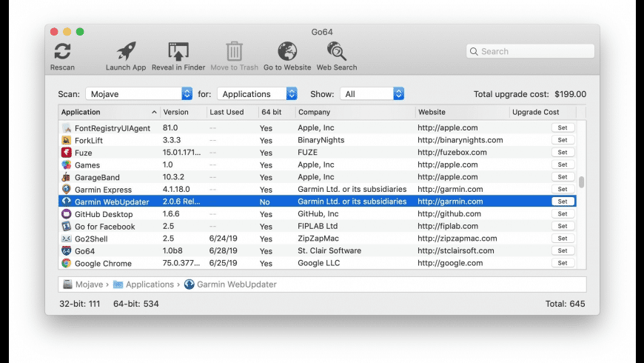Viewport: 644px width, 363px height.
Task: Open the Show All filter dropdown
Action: [x=372, y=94]
